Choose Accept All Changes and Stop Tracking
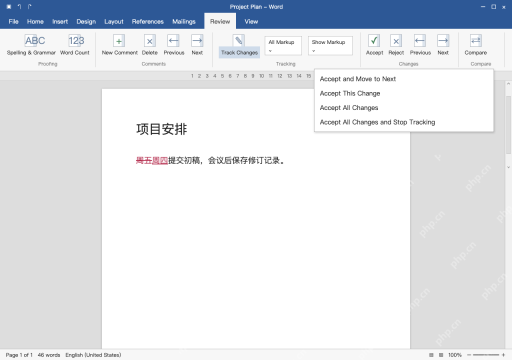 [404, 122]
